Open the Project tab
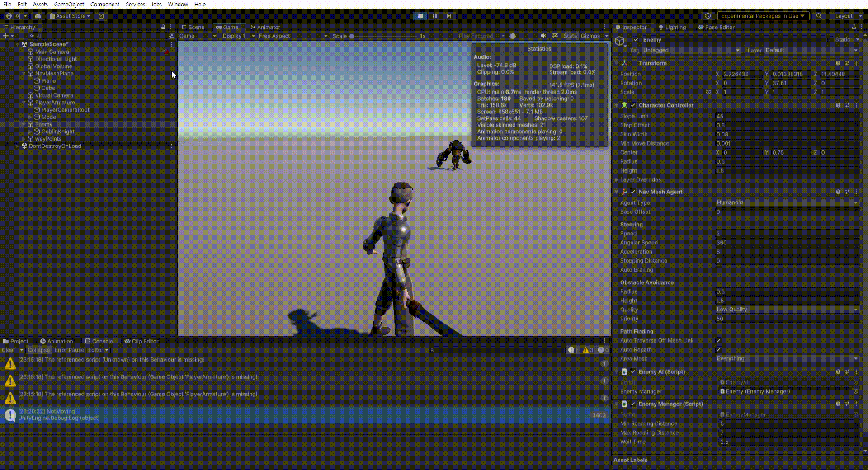This screenshot has height=470, width=868. tap(15, 341)
